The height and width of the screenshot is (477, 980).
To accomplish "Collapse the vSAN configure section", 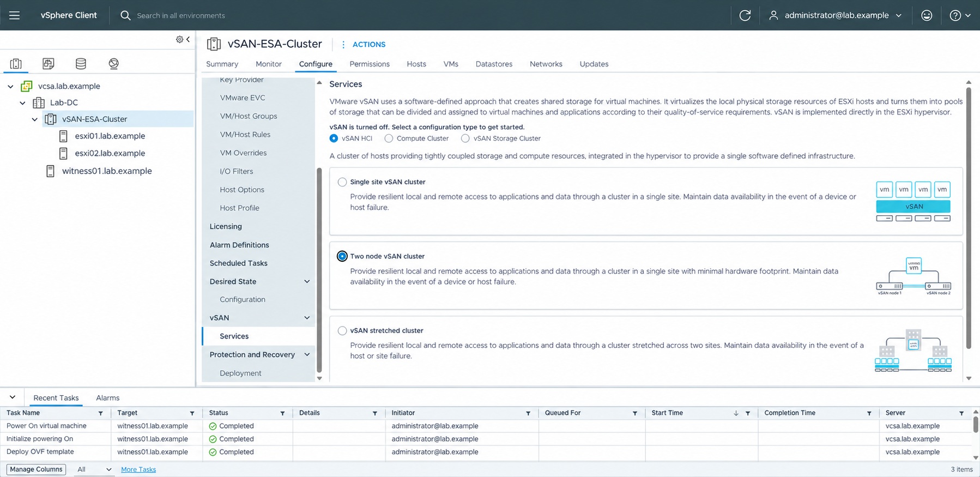I will 307,318.
